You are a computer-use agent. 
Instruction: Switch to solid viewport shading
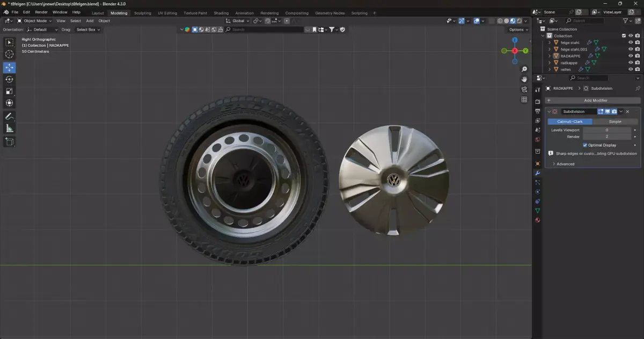506,21
